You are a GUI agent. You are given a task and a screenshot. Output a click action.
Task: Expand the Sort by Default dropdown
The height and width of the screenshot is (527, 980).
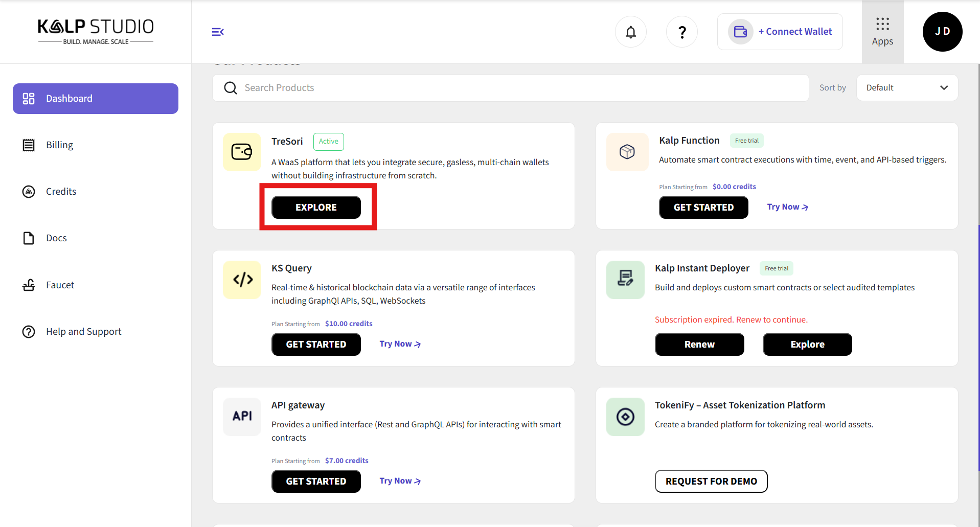(x=906, y=88)
